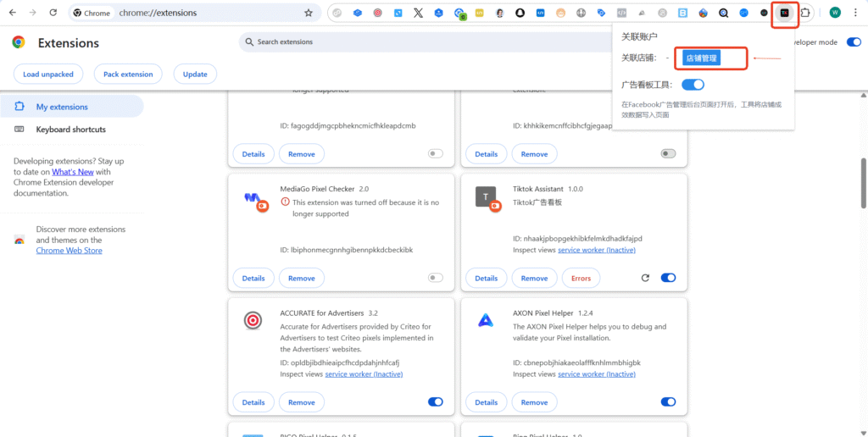Select My extensions in the sidebar
The height and width of the screenshot is (437, 868).
72,107
